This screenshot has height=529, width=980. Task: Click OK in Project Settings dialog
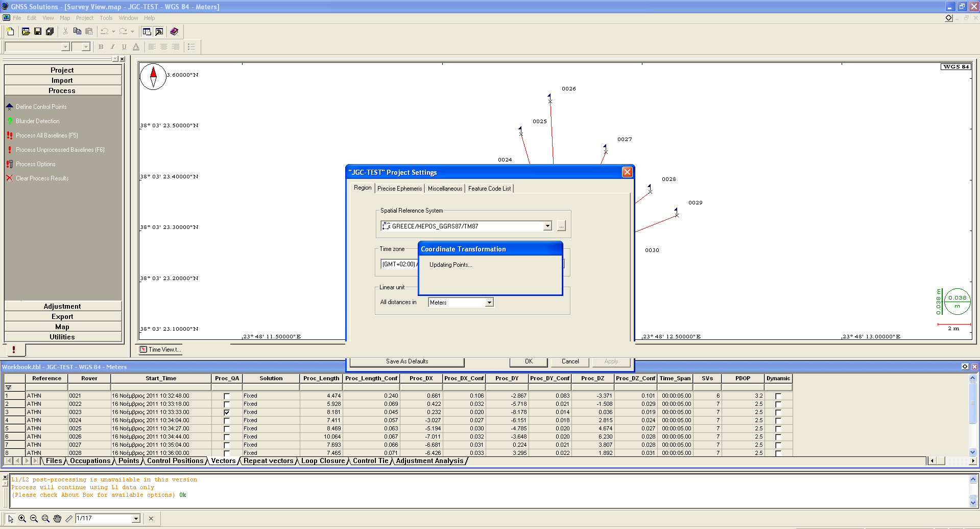(x=529, y=361)
